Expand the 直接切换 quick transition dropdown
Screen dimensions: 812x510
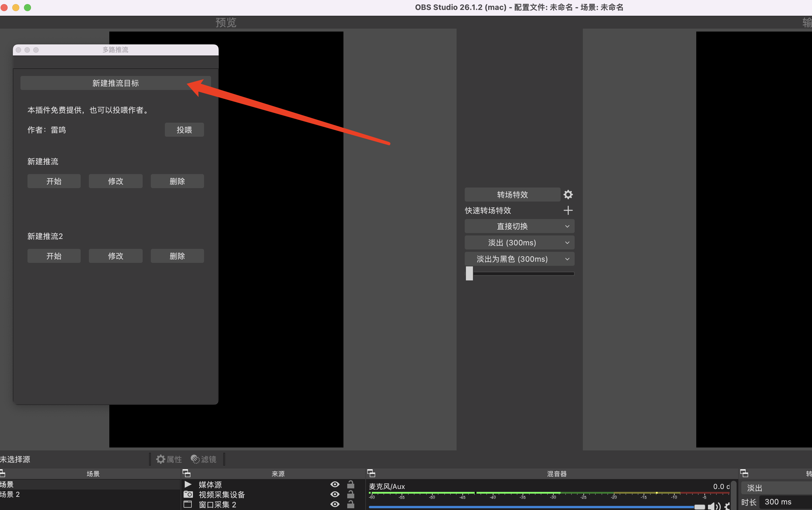(567, 226)
